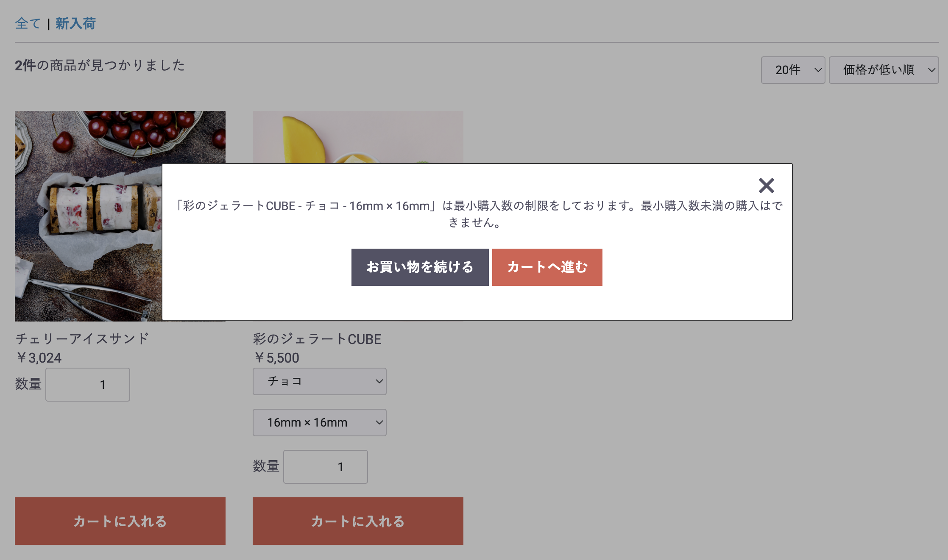The image size is (948, 560).
Task: Open the 新入荷 category link
Action: [x=75, y=23]
